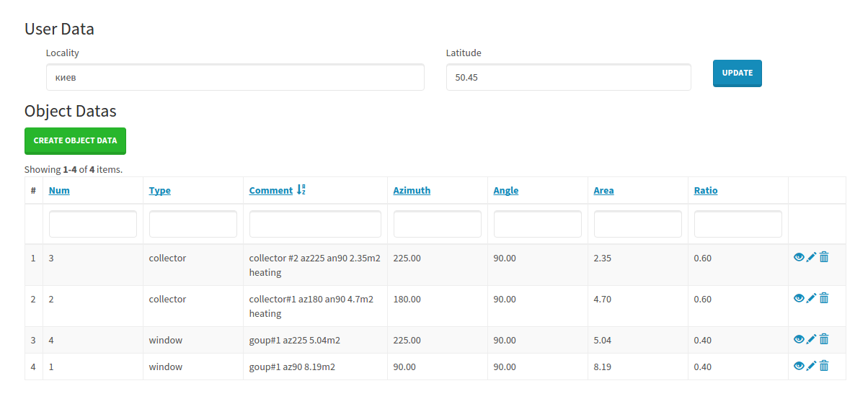Delete the collector #2 az225 row

[x=824, y=257]
